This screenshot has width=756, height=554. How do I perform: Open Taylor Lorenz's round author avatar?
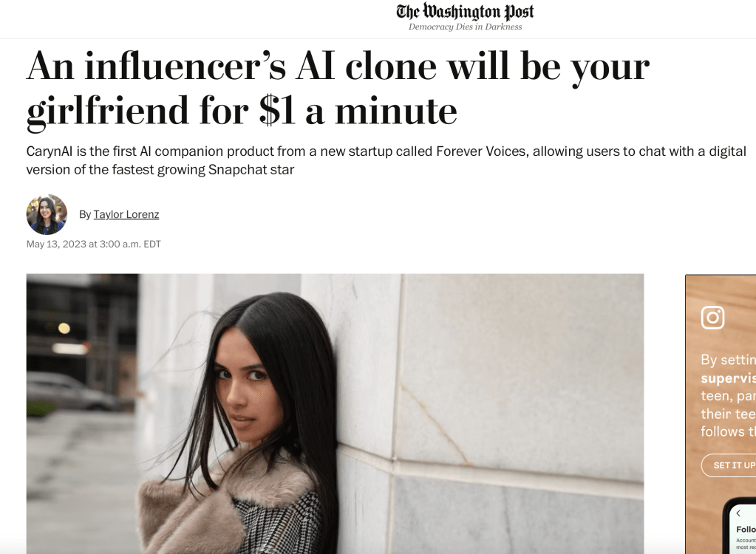[x=47, y=214]
